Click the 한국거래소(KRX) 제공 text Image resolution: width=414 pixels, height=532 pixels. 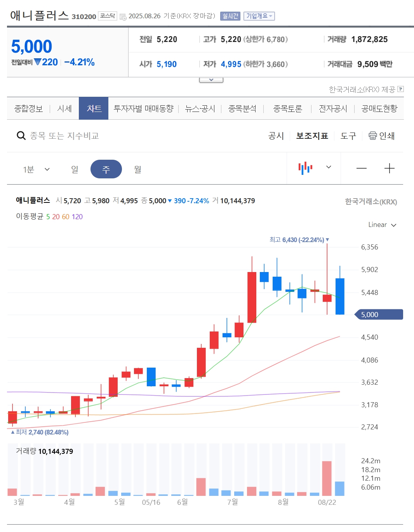coord(362,89)
